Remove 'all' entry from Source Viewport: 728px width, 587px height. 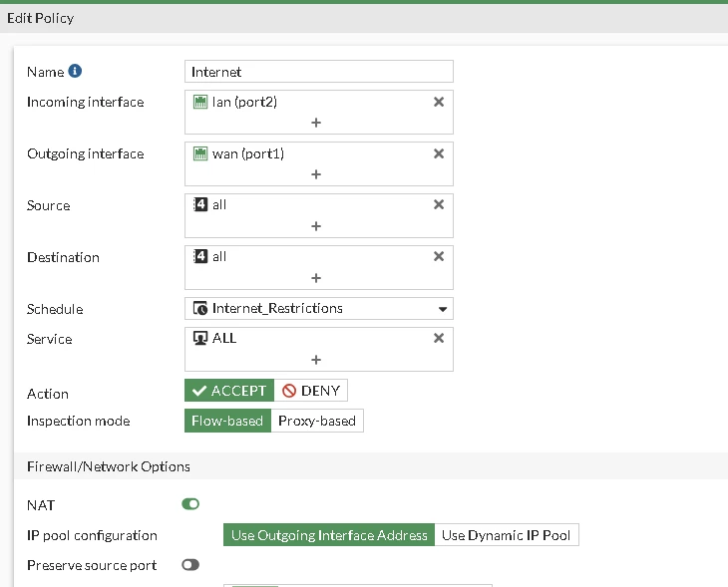click(439, 204)
